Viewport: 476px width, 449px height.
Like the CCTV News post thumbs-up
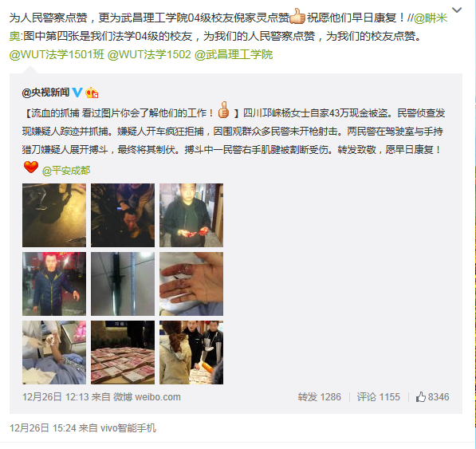[x=433, y=397]
